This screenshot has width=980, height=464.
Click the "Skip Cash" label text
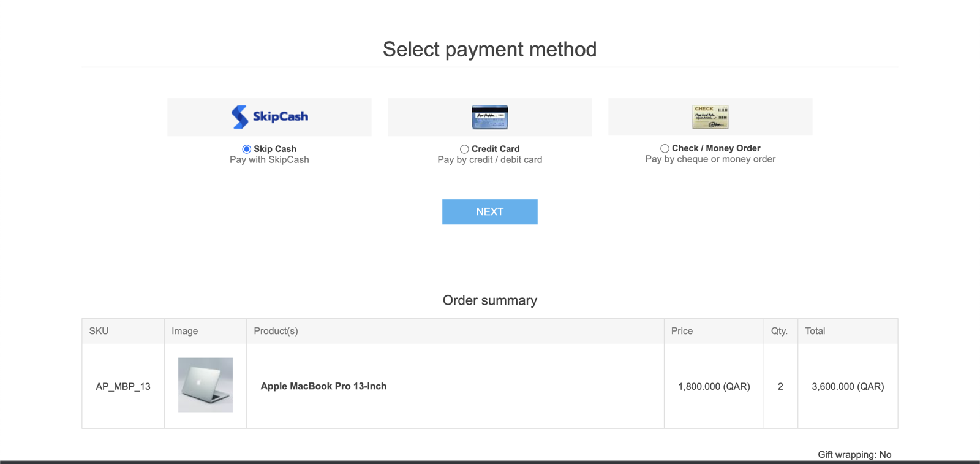[275, 149]
